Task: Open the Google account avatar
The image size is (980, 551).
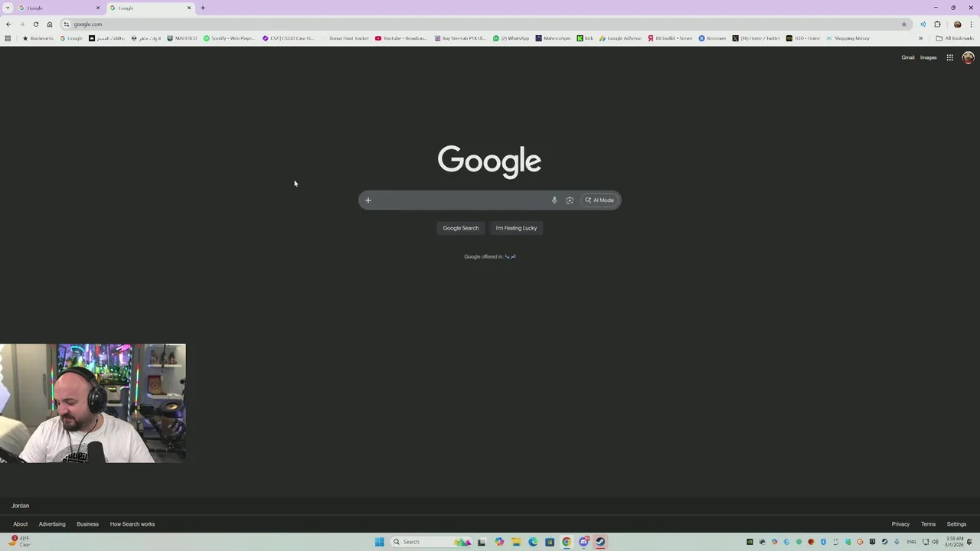Action: click(x=968, y=57)
